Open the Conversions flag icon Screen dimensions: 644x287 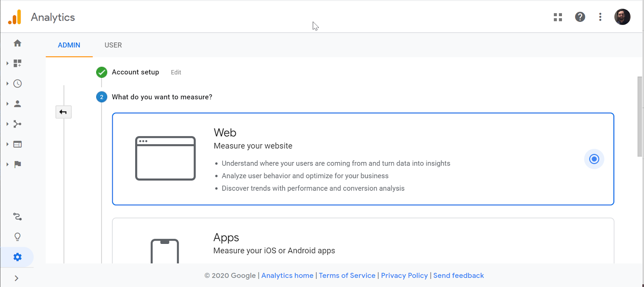(x=17, y=164)
